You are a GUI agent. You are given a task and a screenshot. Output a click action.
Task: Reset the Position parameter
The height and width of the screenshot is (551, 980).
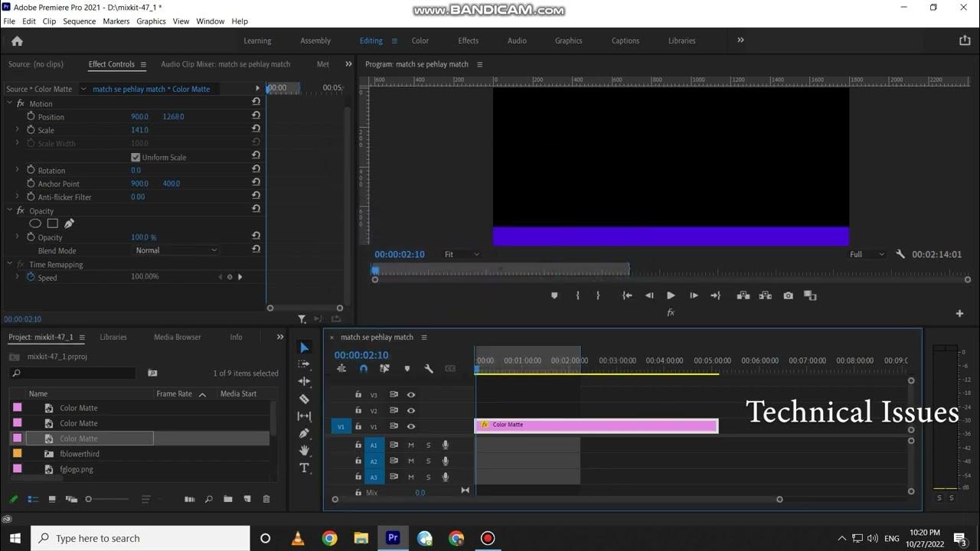(256, 116)
